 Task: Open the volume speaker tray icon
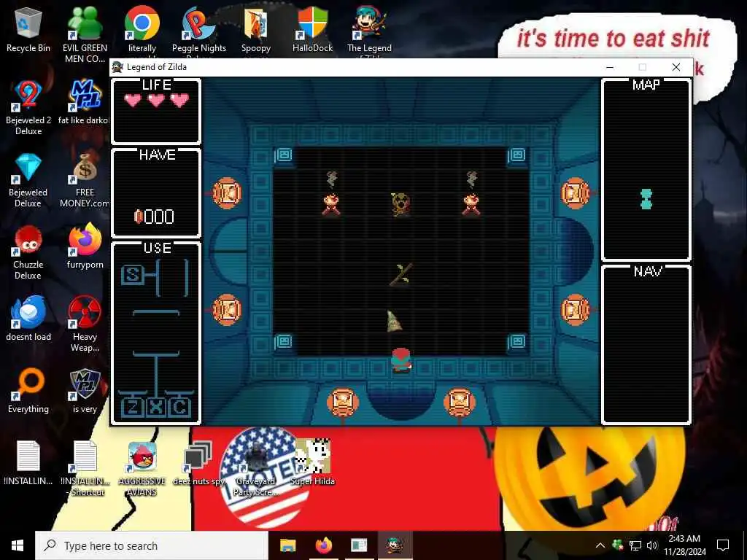pos(652,545)
